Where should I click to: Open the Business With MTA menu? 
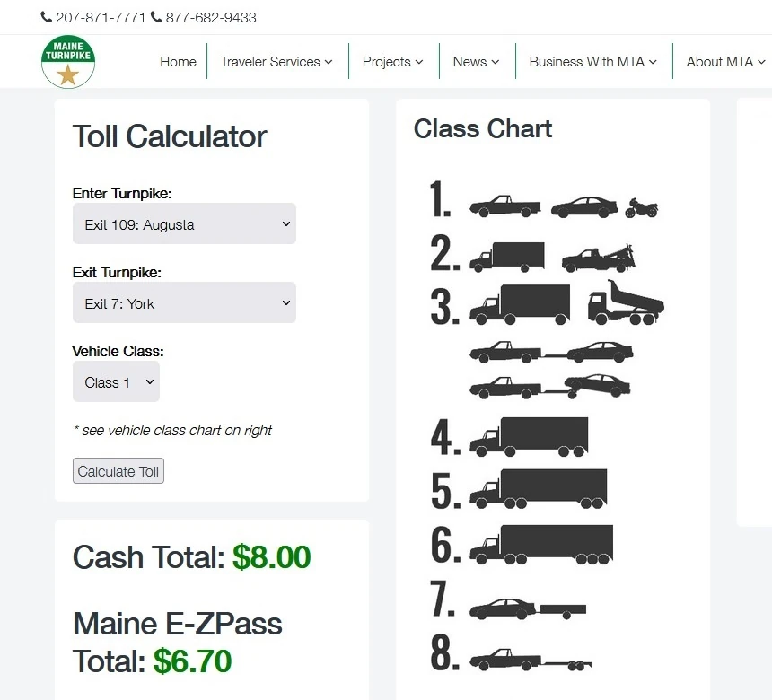pyautogui.click(x=592, y=62)
